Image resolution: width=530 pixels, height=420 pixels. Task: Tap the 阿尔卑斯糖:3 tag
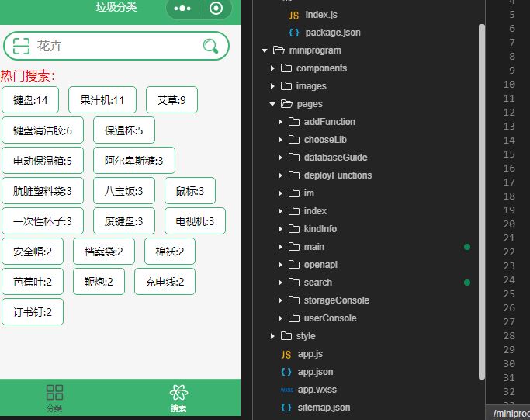tap(134, 161)
